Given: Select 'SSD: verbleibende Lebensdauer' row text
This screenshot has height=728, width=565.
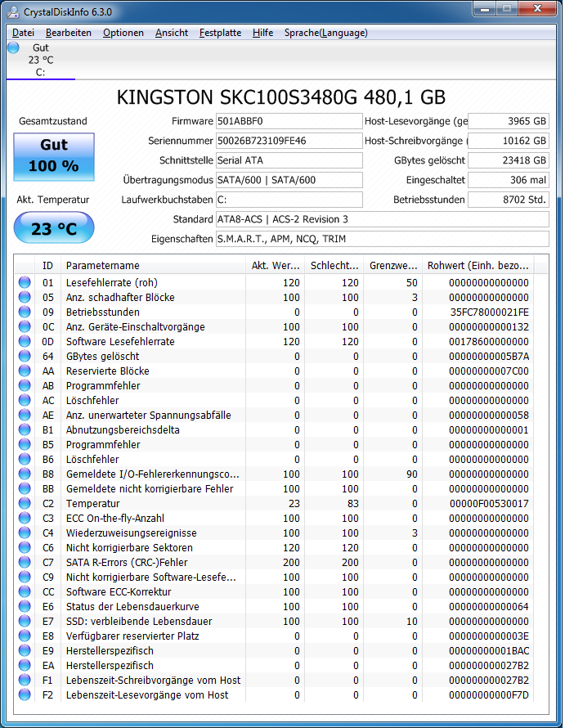Looking at the screenshot, I should pyautogui.click(x=139, y=621).
